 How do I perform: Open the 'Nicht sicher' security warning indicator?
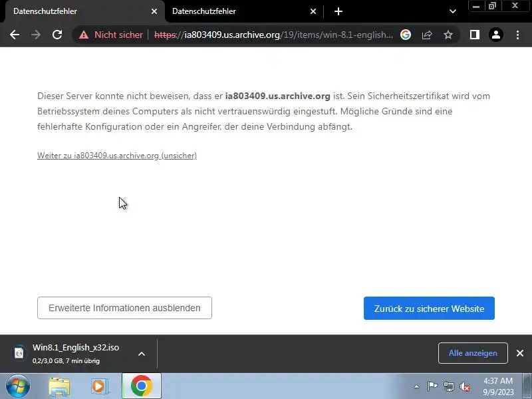pos(111,35)
